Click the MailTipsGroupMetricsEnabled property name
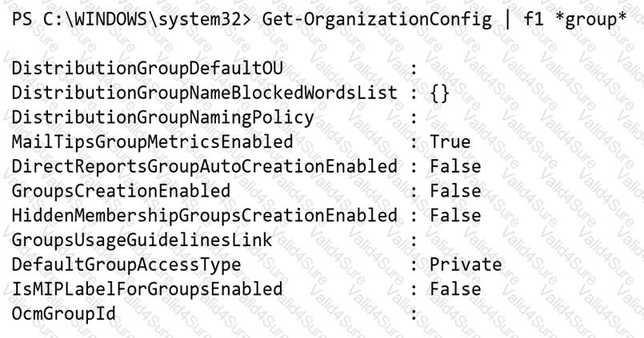The image size is (644, 338). [152, 142]
